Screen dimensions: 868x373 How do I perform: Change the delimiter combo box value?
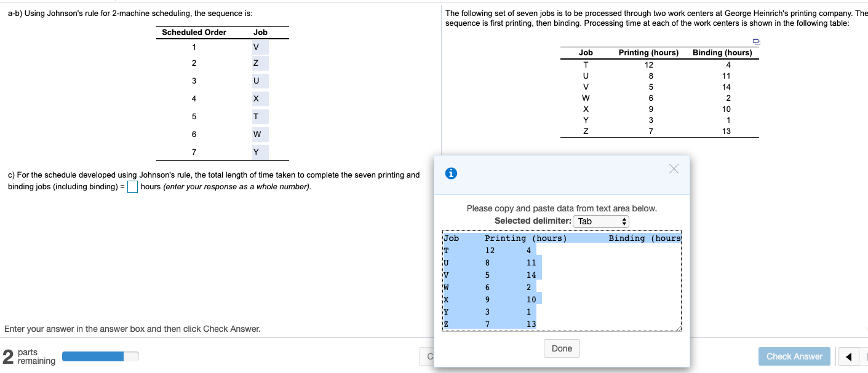tap(600, 221)
